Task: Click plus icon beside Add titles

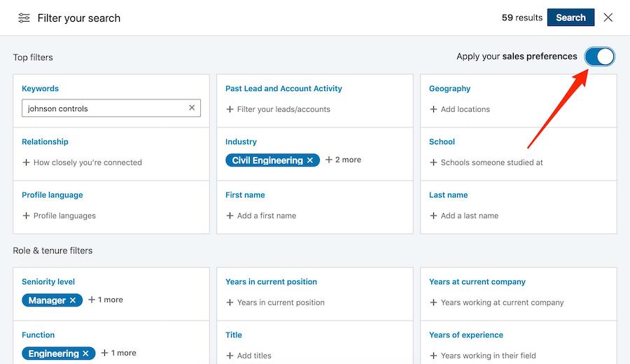Action: [230, 356]
